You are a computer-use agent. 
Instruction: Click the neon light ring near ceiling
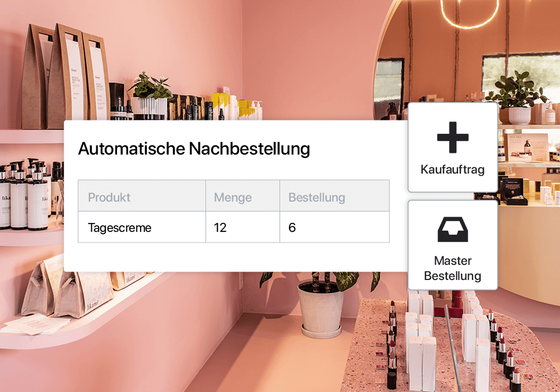469,12
